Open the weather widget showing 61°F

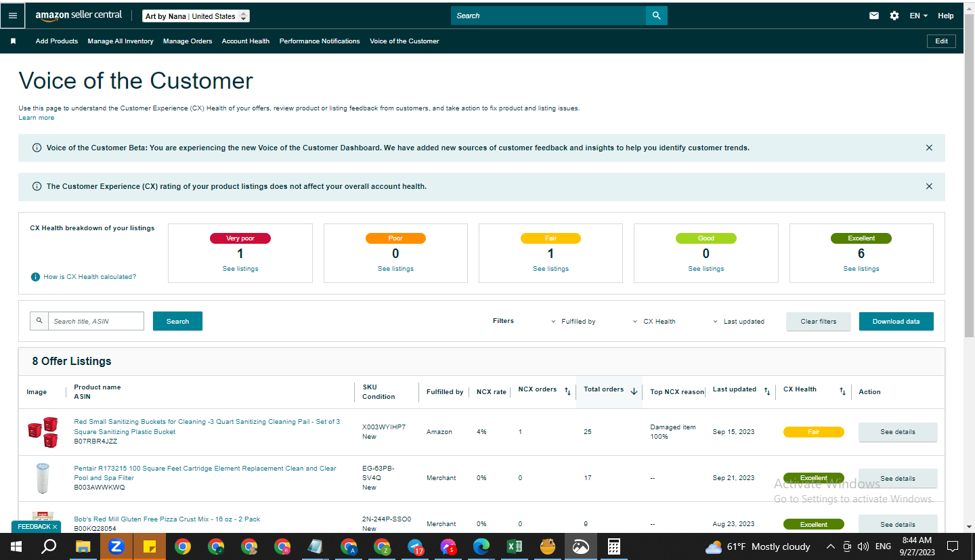758,546
